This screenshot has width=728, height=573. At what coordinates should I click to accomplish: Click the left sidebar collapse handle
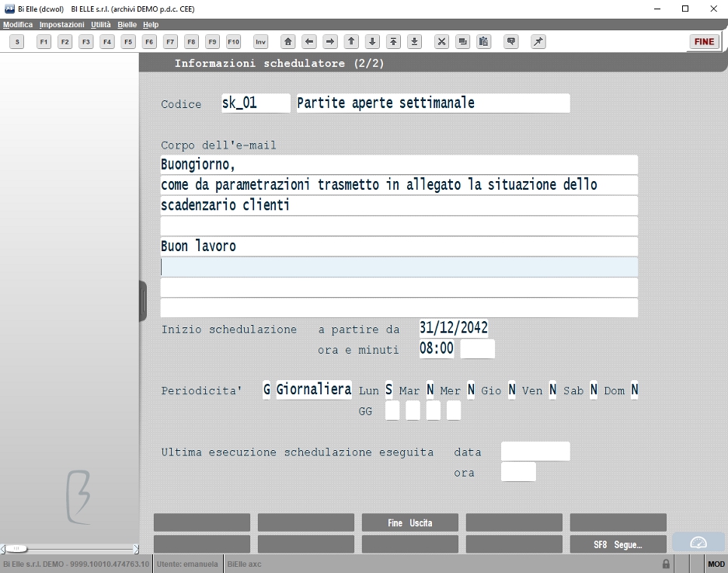tap(143, 301)
